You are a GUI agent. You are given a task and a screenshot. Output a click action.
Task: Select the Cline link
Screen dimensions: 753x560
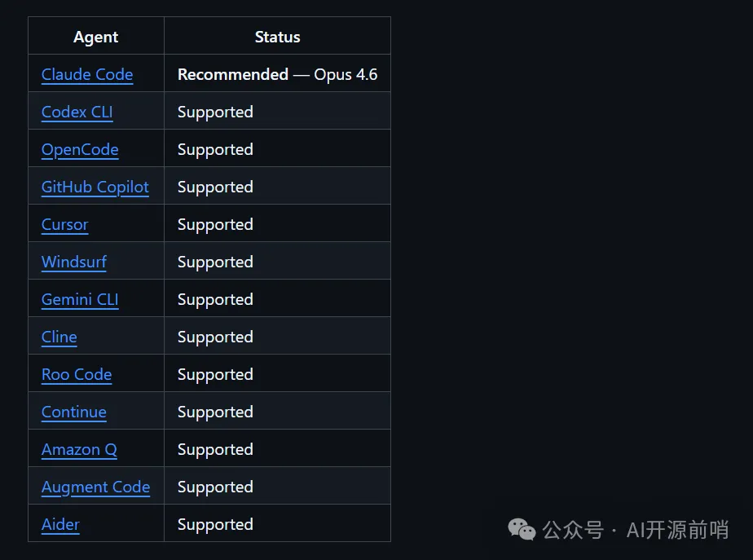[59, 337]
